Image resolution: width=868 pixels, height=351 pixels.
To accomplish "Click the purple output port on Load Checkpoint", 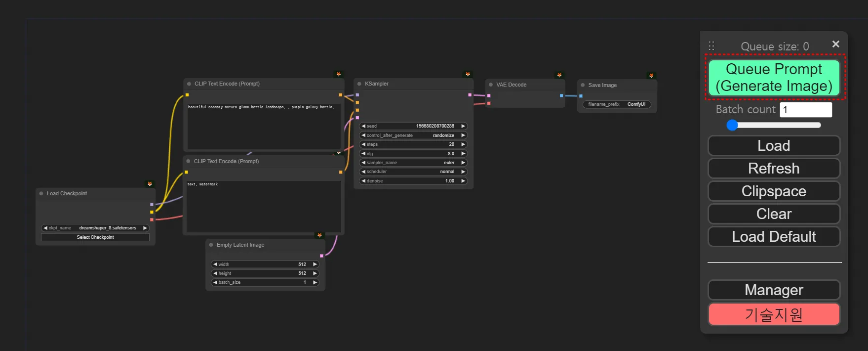I will point(152,204).
